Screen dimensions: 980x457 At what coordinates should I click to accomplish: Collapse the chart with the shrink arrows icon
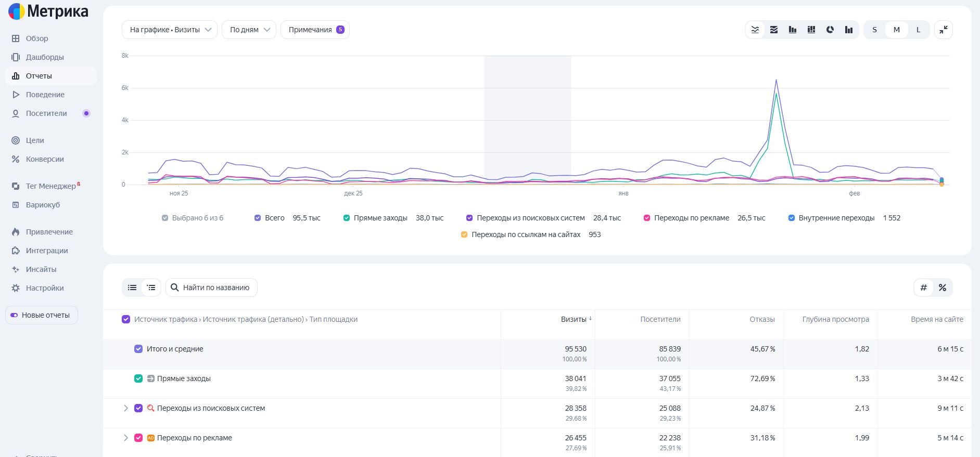943,30
